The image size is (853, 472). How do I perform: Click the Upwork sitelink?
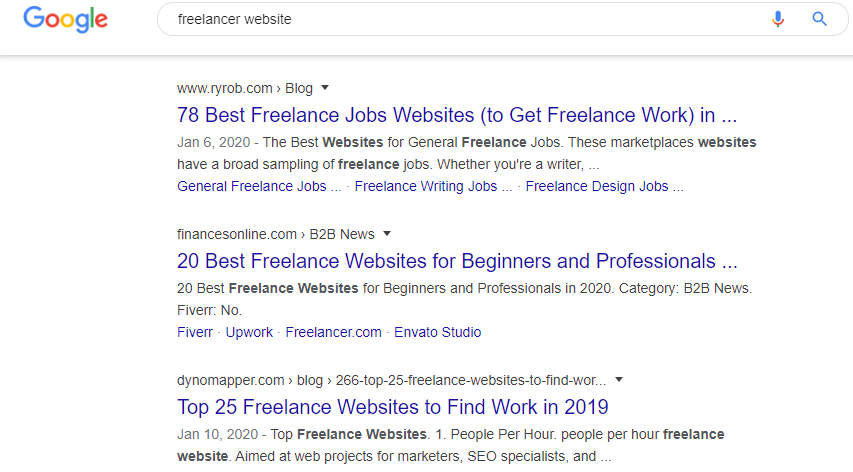pos(249,332)
